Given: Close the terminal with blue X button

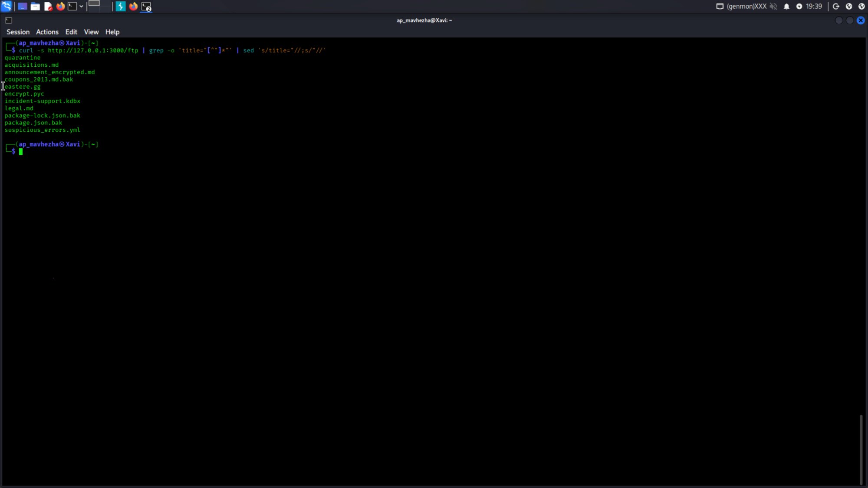Looking at the screenshot, I should [x=861, y=20].
